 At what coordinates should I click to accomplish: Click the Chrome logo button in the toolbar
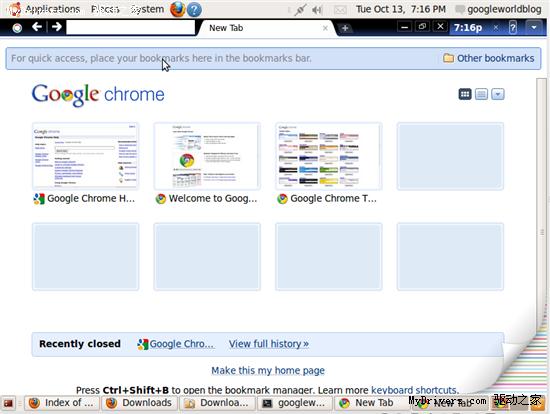(17, 28)
